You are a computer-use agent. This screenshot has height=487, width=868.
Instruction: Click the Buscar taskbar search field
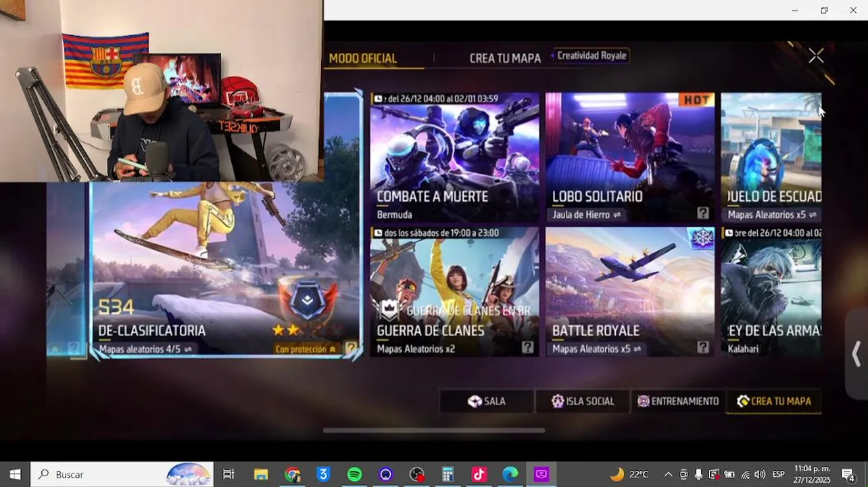coord(122,474)
